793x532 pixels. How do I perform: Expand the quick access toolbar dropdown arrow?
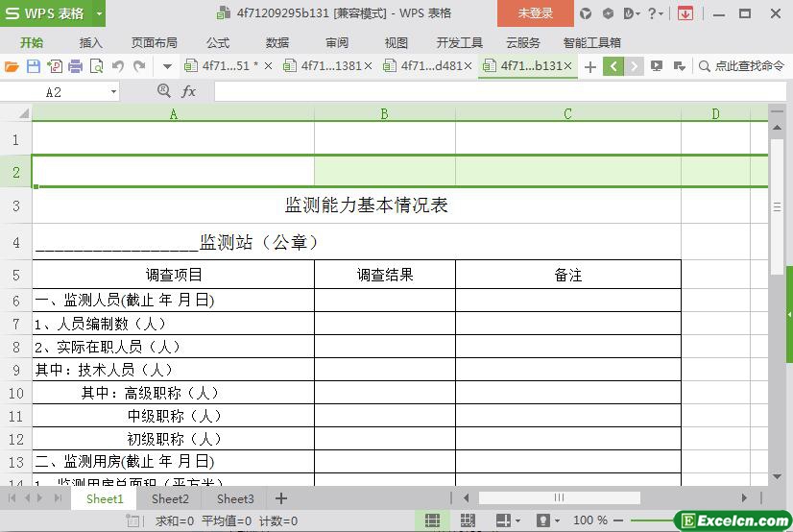pos(167,66)
